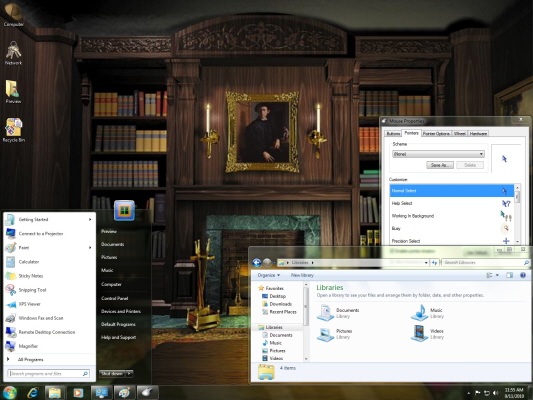
Task: Click the Magnifier icon in Start menu
Action: click(10, 346)
